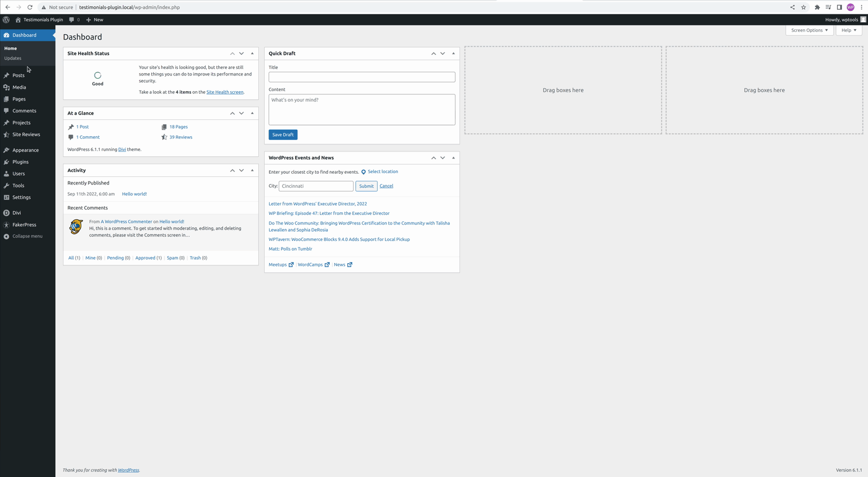Click the Quick Draft Title field
The height and width of the screenshot is (477, 868).
362,77
